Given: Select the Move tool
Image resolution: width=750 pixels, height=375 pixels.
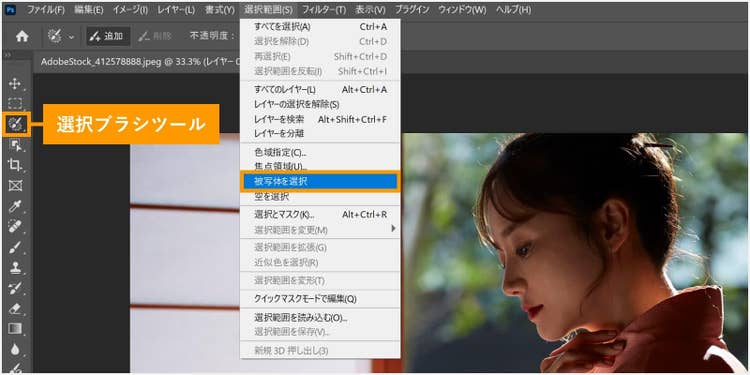Looking at the screenshot, I should pyautogui.click(x=15, y=84).
